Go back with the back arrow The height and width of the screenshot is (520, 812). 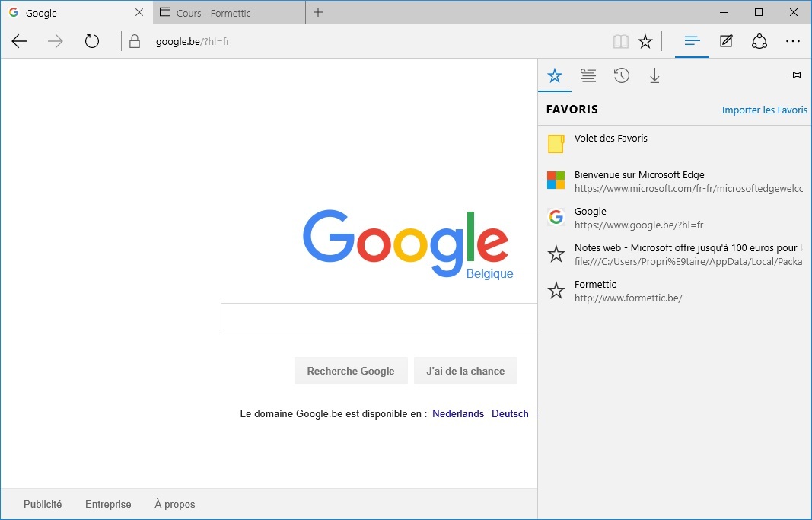click(x=19, y=41)
